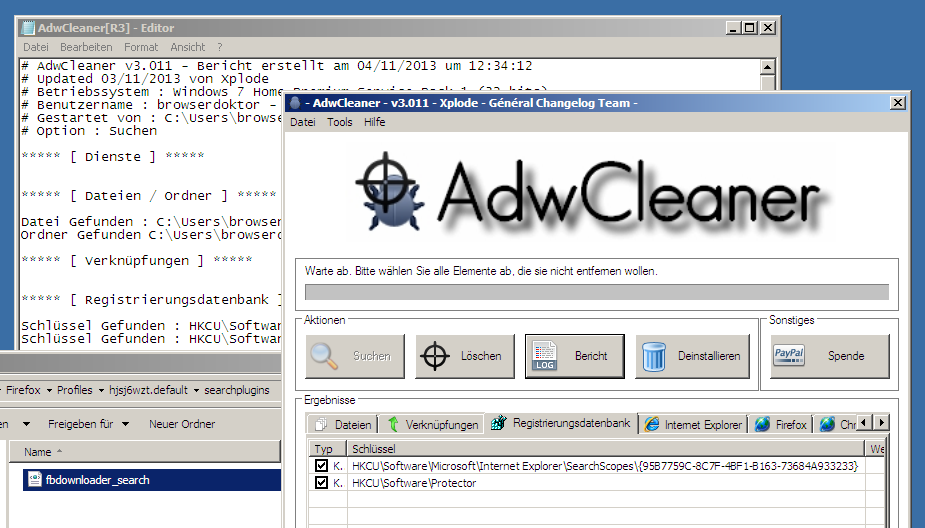Click Firefox breadcrumb in Explorer
This screenshot has height=528, width=925.
pos(24,391)
